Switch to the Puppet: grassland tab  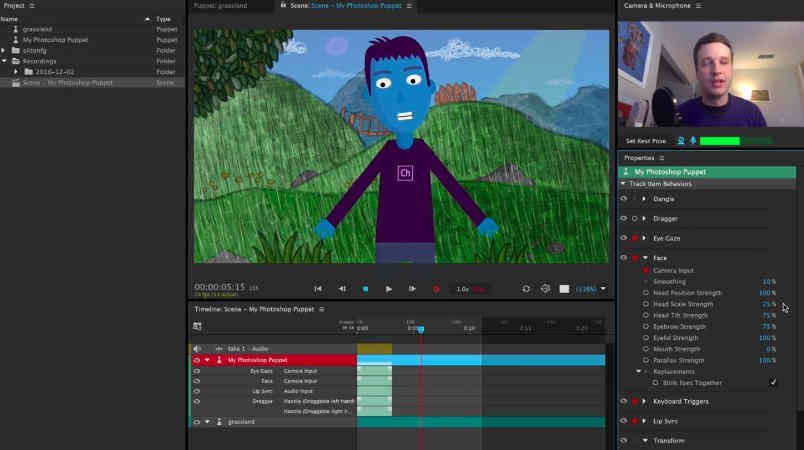220,6
